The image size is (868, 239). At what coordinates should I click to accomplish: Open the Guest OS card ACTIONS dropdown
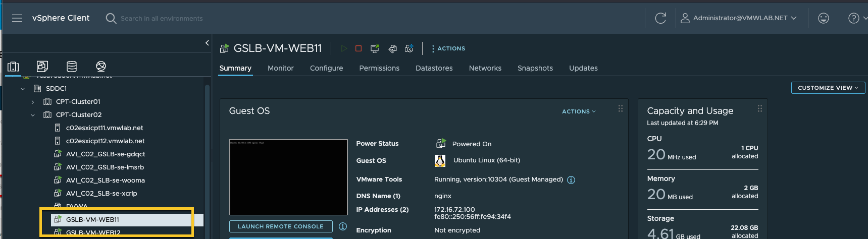pyautogui.click(x=579, y=111)
